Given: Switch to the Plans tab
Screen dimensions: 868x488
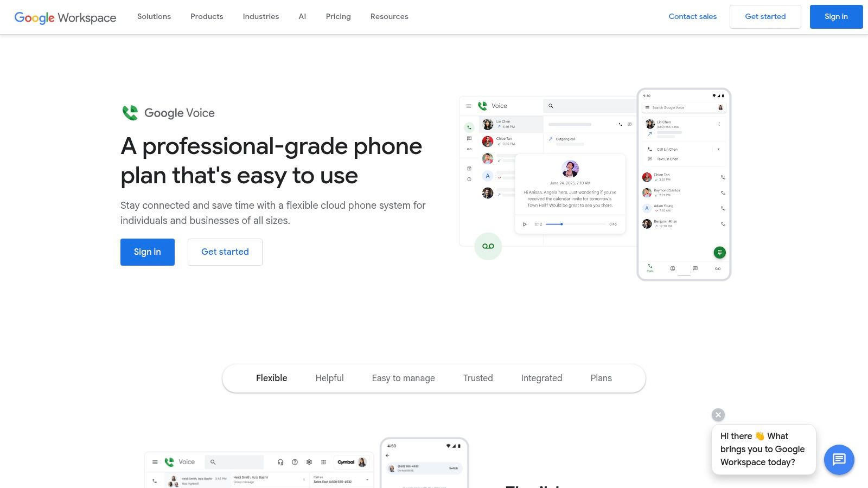Looking at the screenshot, I should point(601,378).
